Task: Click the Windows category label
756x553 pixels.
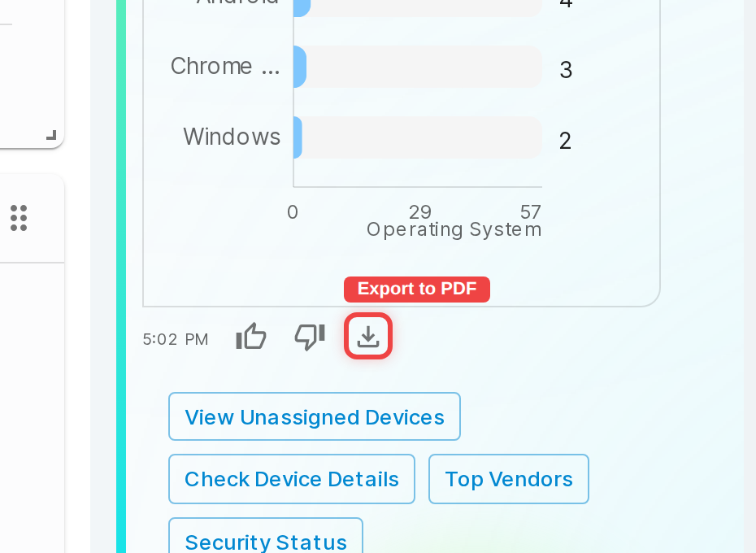Action: point(232,137)
